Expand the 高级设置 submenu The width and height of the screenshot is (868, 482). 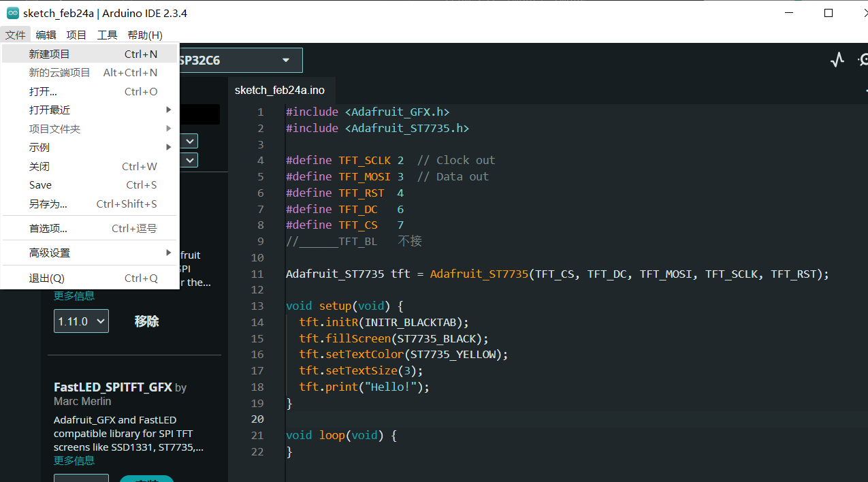point(90,253)
